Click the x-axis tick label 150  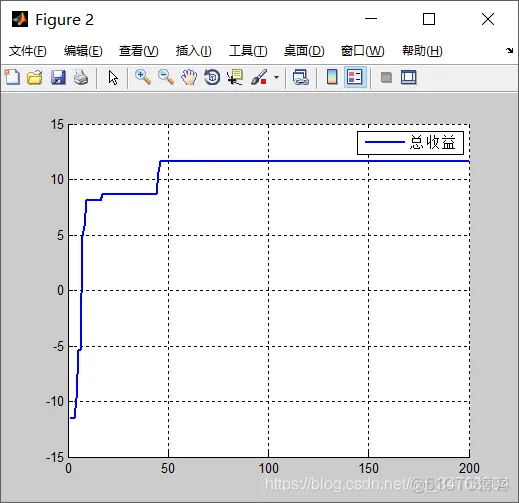[368, 468]
